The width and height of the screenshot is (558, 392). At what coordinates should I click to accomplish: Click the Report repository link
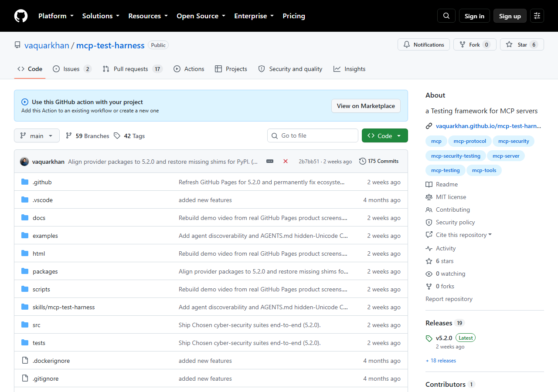tap(449, 299)
